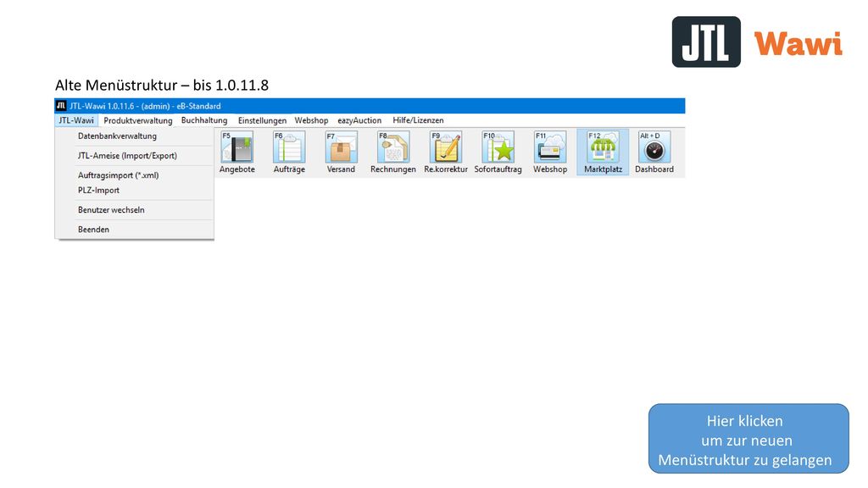868x488 pixels.
Task: Open the eazyAuction menu
Action: (x=359, y=120)
